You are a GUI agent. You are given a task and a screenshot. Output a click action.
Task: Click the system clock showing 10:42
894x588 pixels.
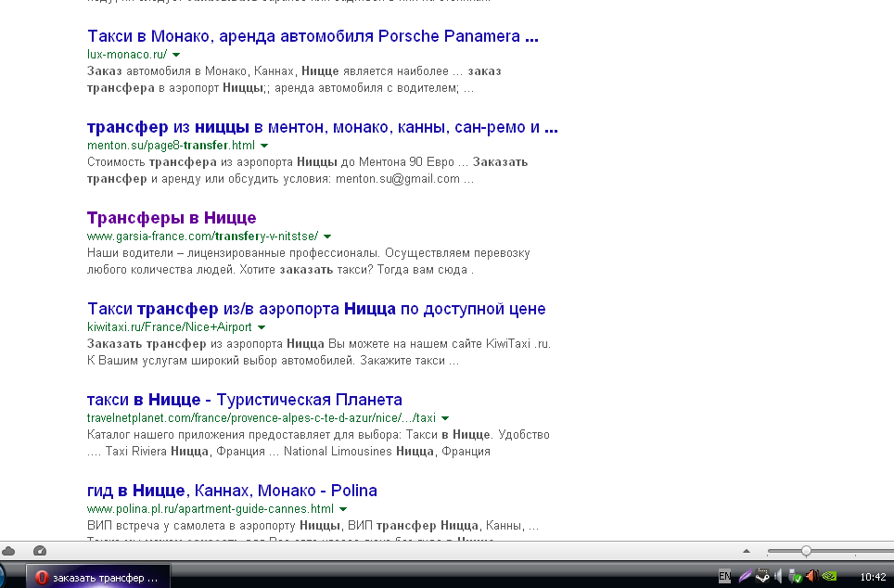tap(873, 577)
